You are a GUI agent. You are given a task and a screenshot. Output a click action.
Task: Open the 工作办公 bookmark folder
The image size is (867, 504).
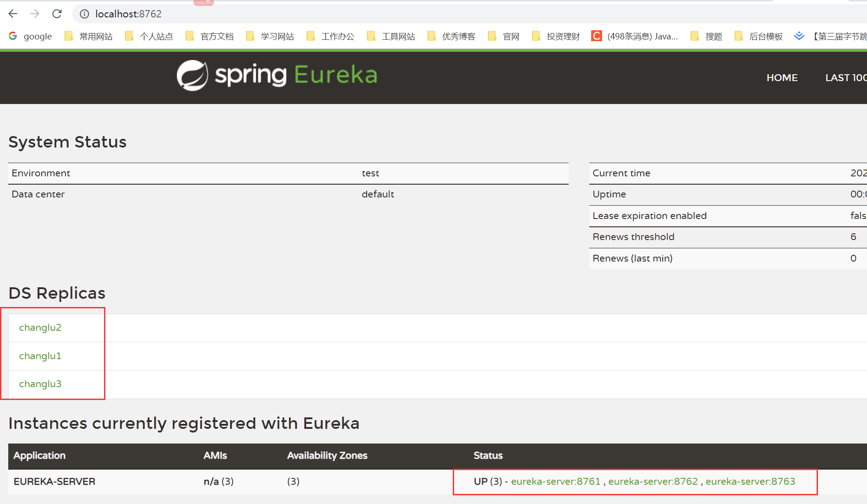click(x=331, y=36)
